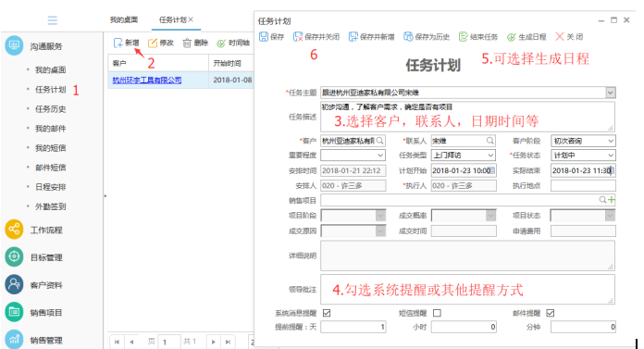Enable the 短信提醒 checkbox
The height and width of the screenshot is (349, 644).
tap(437, 313)
